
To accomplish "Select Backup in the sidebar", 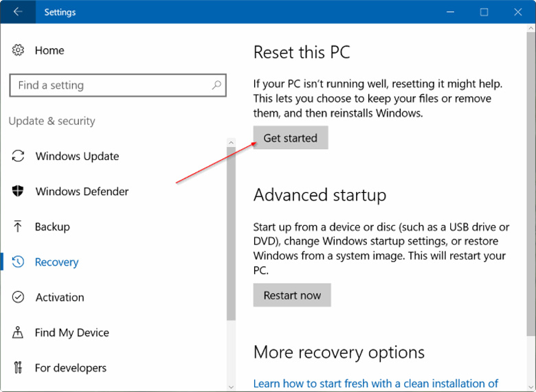I will coord(52,227).
